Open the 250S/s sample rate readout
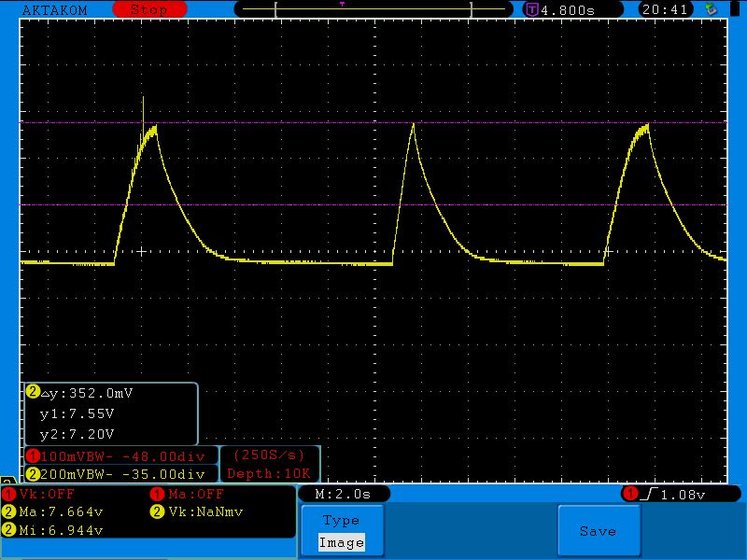Image resolution: width=747 pixels, height=560 pixels. click(x=269, y=455)
